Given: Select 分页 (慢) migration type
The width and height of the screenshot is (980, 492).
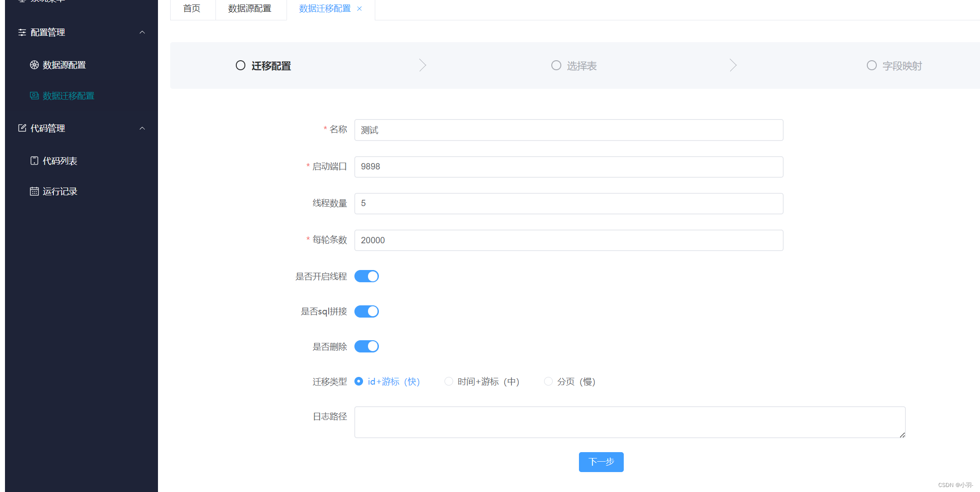Looking at the screenshot, I should (548, 381).
